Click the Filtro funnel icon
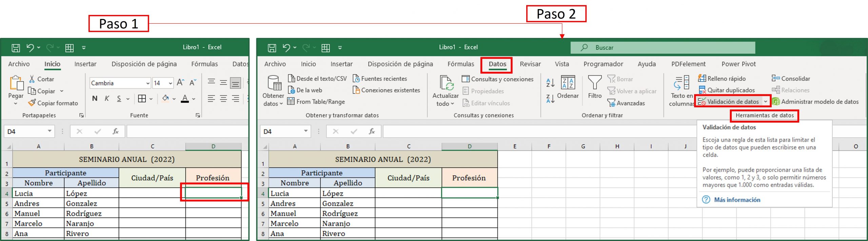 point(595,83)
